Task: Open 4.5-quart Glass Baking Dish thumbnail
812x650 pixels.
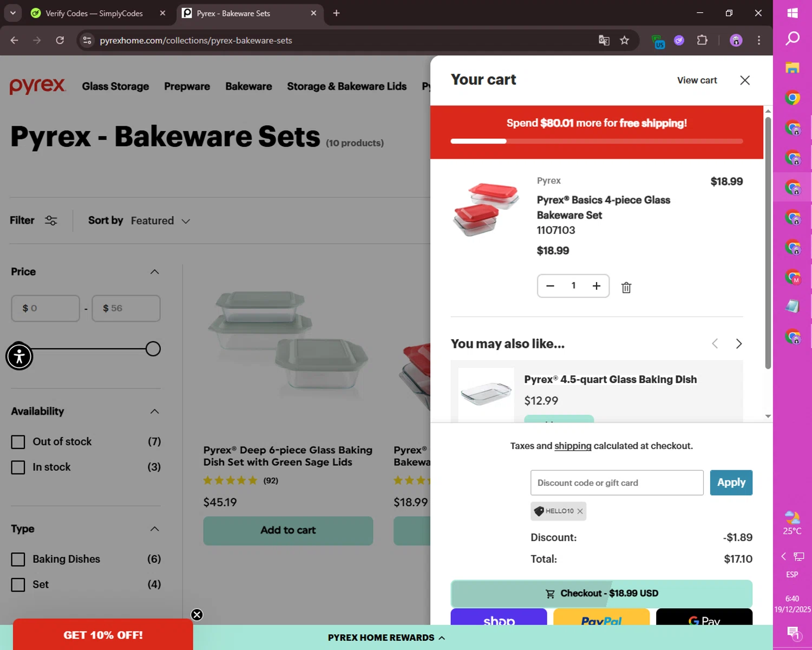Action: pyautogui.click(x=486, y=395)
